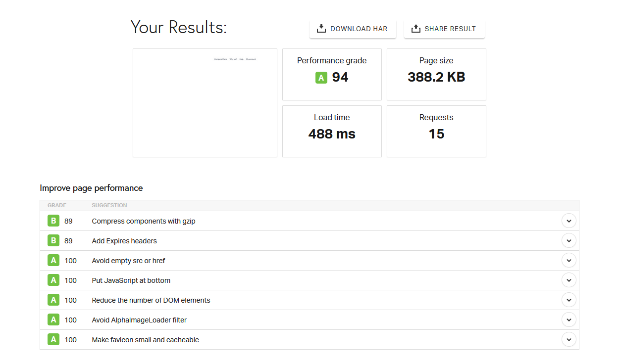Click Help in the site preview navigation

[x=242, y=59]
